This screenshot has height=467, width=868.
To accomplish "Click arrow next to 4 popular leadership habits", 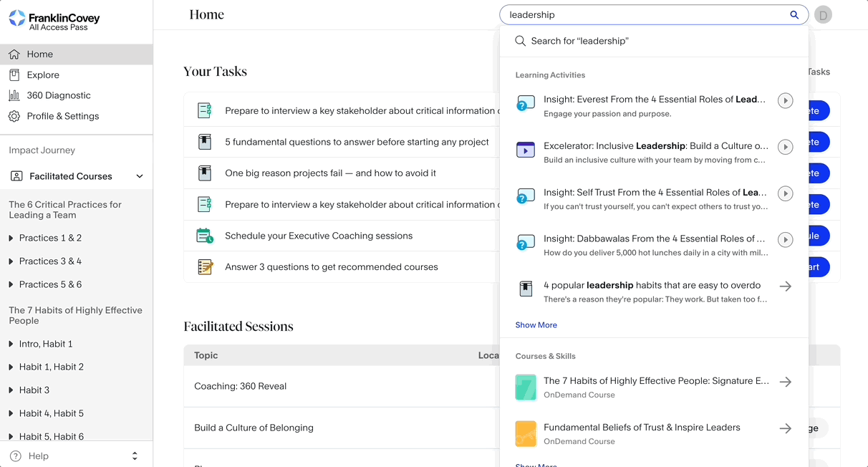I will pos(785,287).
